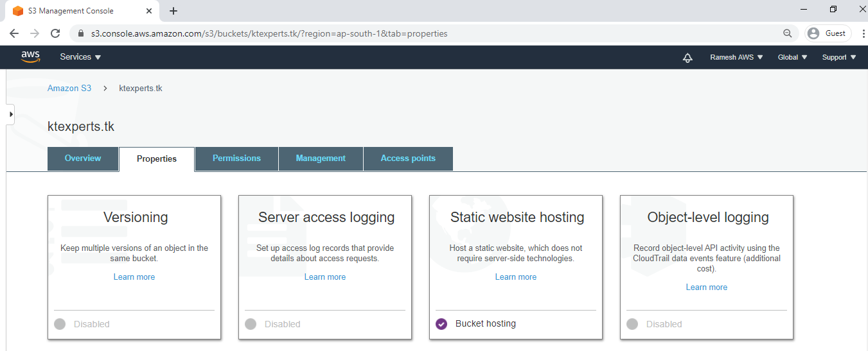Open the Versioning card title

(x=136, y=218)
